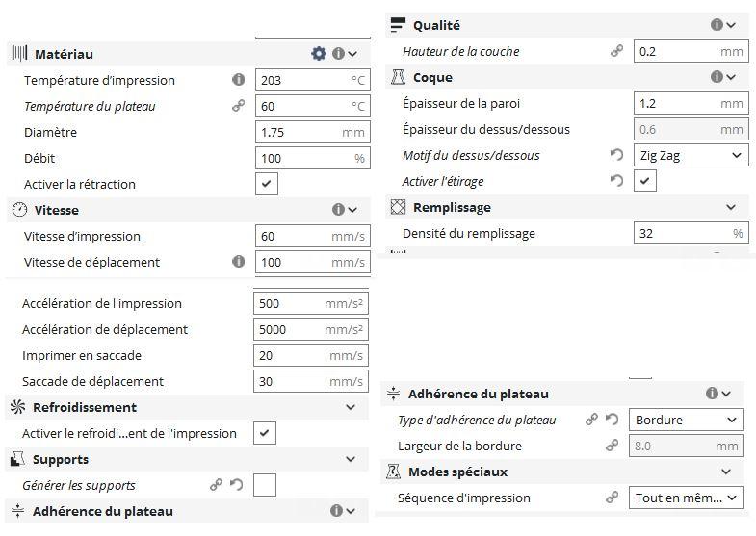Uncheck the Activer l'étirage checkbox
This screenshot has width=756, height=536.
[645, 181]
